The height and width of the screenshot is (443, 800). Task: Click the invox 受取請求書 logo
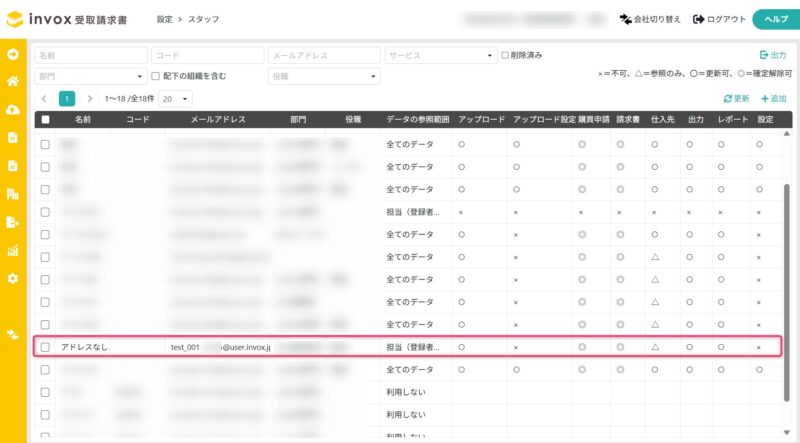click(x=67, y=19)
